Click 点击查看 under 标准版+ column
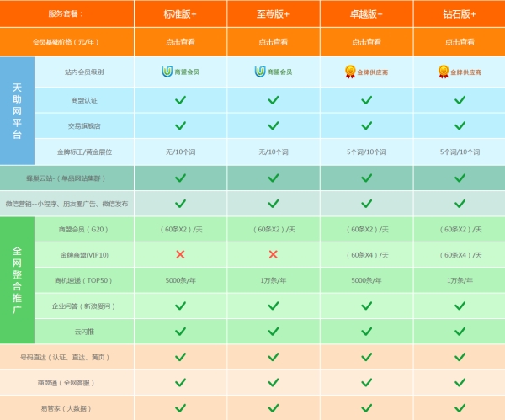This screenshot has height=420, width=505. [180, 42]
